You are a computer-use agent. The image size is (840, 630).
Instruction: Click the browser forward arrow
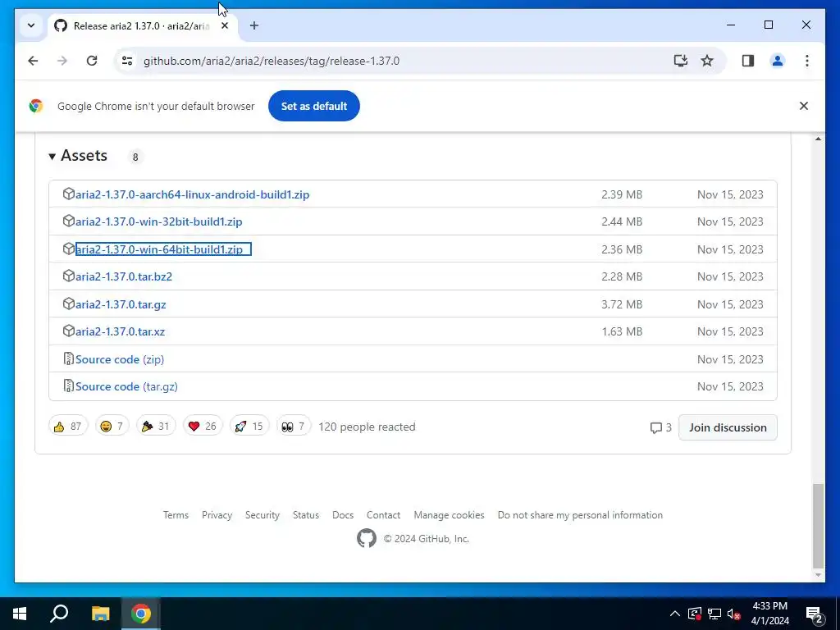click(62, 61)
